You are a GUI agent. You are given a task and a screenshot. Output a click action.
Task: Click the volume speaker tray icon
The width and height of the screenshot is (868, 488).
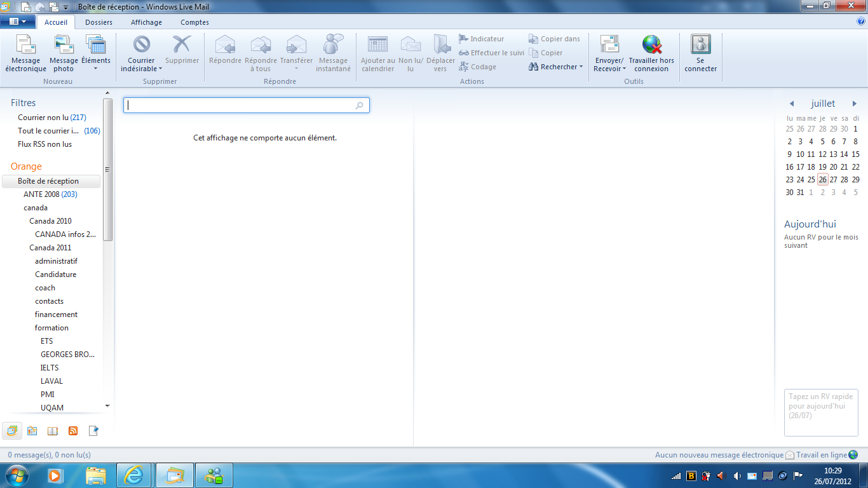pyautogui.click(x=737, y=476)
